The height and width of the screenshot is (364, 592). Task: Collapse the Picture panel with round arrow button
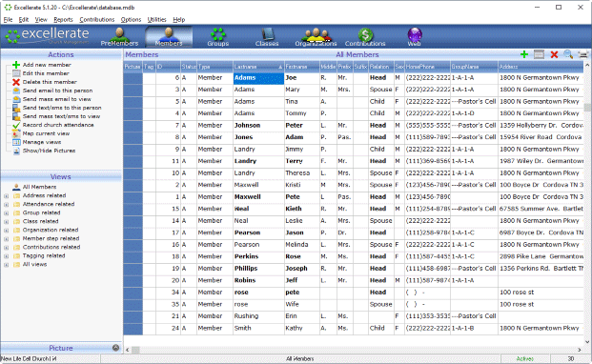(116, 348)
